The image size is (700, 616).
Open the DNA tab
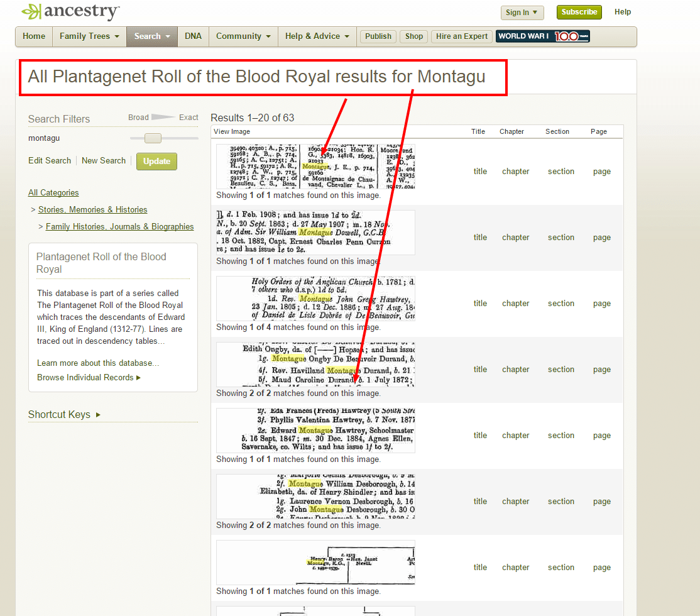(x=193, y=36)
